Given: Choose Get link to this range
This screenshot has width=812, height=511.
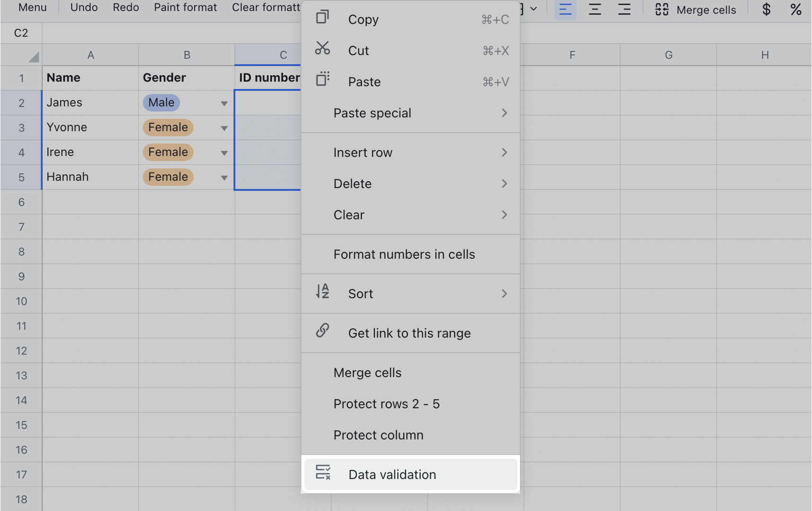Looking at the screenshot, I should coord(410,333).
